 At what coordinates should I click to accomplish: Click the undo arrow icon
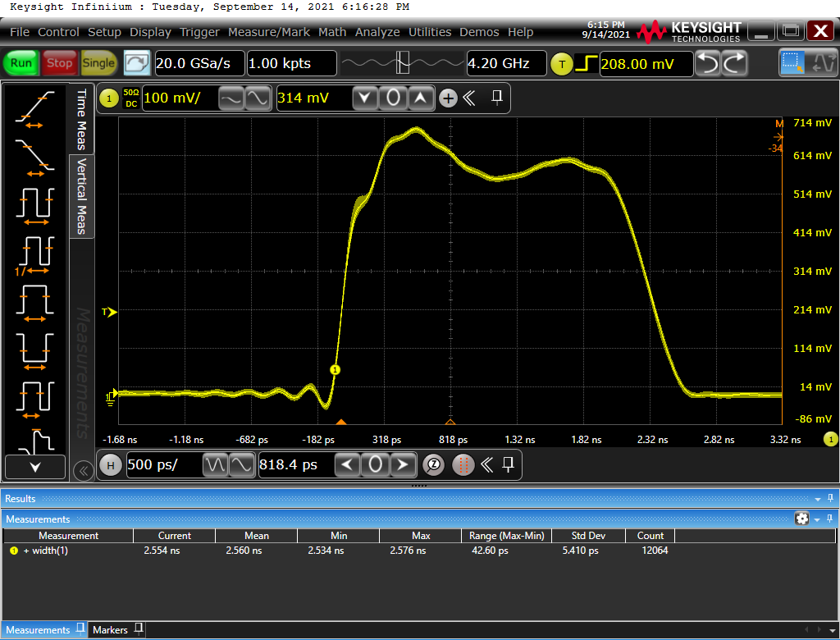(707, 63)
